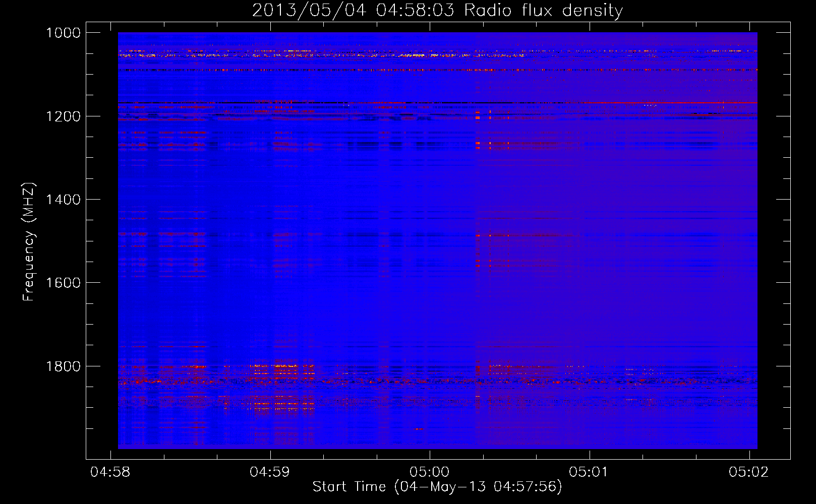Click the 04:58 time tick label
The image size is (816, 504).
coord(110,472)
